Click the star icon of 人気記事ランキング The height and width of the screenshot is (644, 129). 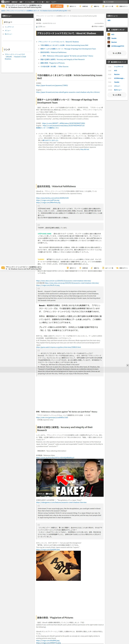[109, 30]
